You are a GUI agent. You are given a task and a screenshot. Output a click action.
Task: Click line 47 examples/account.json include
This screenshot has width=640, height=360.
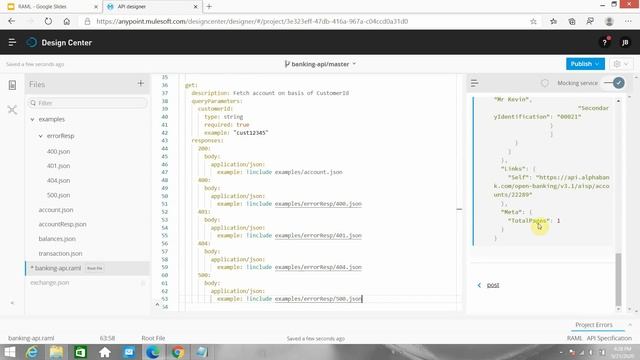(309, 172)
